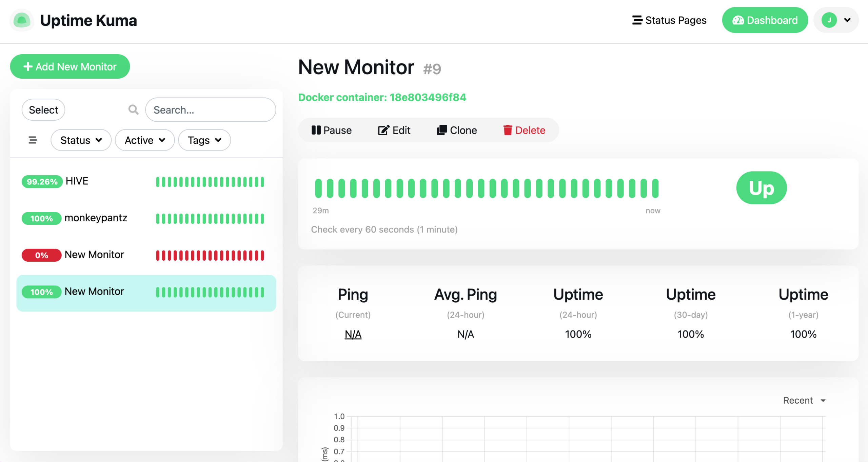Image resolution: width=868 pixels, height=462 pixels.
Task: Expand the Recent chart period dropdown
Action: pyautogui.click(x=804, y=400)
